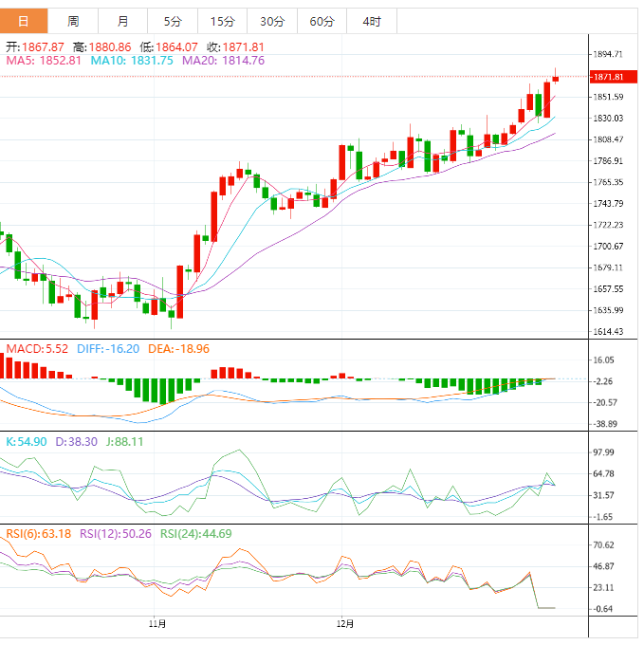The image size is (644, 645).
Task: Open the 5分 timeframe tab
Action: [173, 21]
